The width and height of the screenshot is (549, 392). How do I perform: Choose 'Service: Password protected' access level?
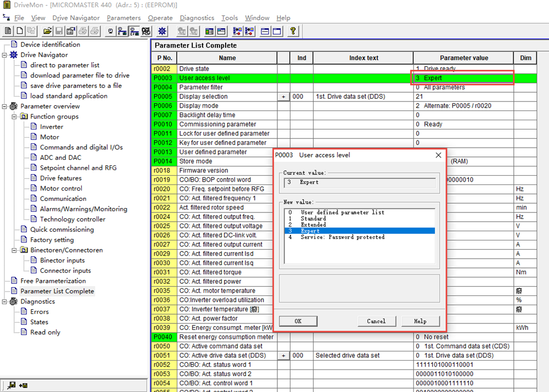[342, 237]
